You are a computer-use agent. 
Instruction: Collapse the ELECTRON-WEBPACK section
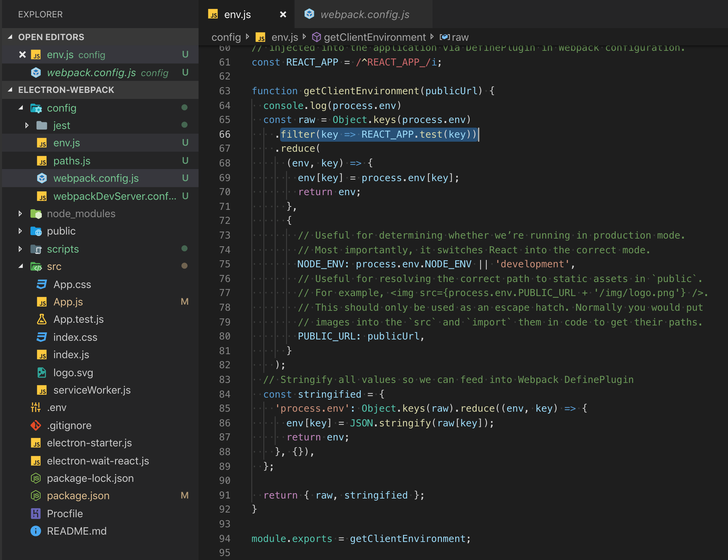[10, 90]
